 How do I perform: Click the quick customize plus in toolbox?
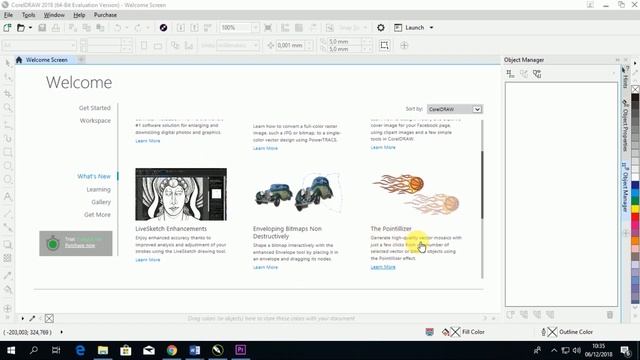click(x=7, y=309)
